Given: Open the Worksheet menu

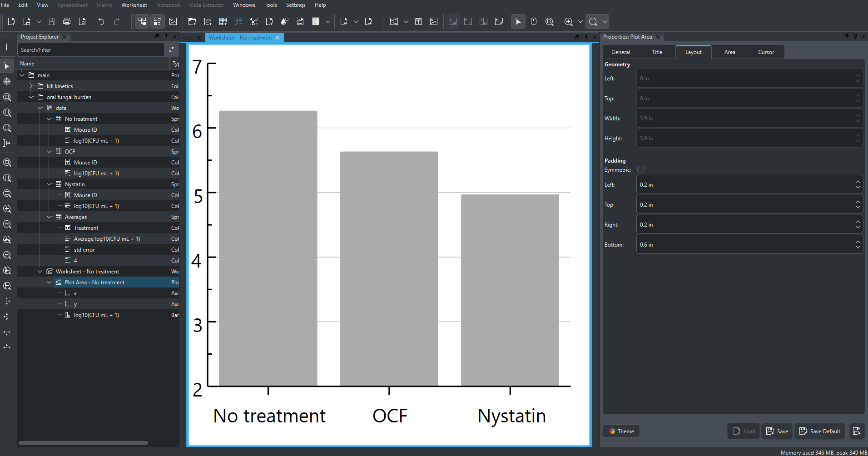Looking at the screenshot, I should (134, 5).
